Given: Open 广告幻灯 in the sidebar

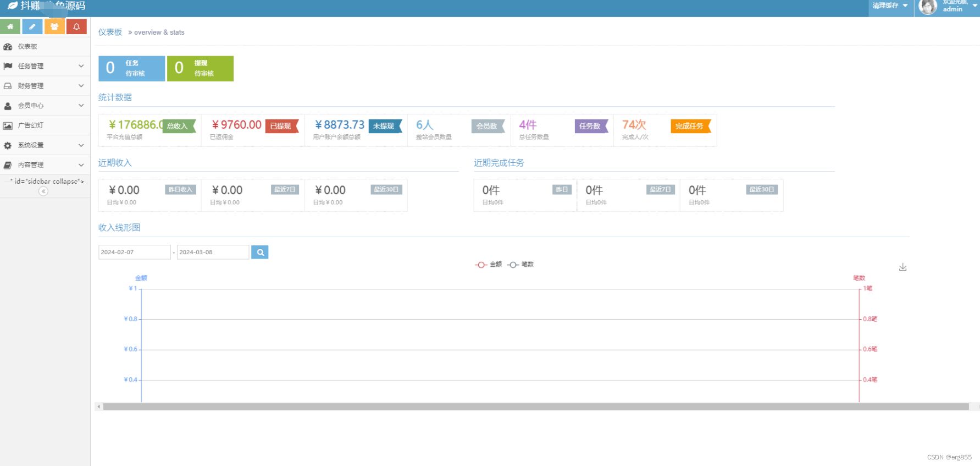Looking at the screenshot, I should coord(31,125).
